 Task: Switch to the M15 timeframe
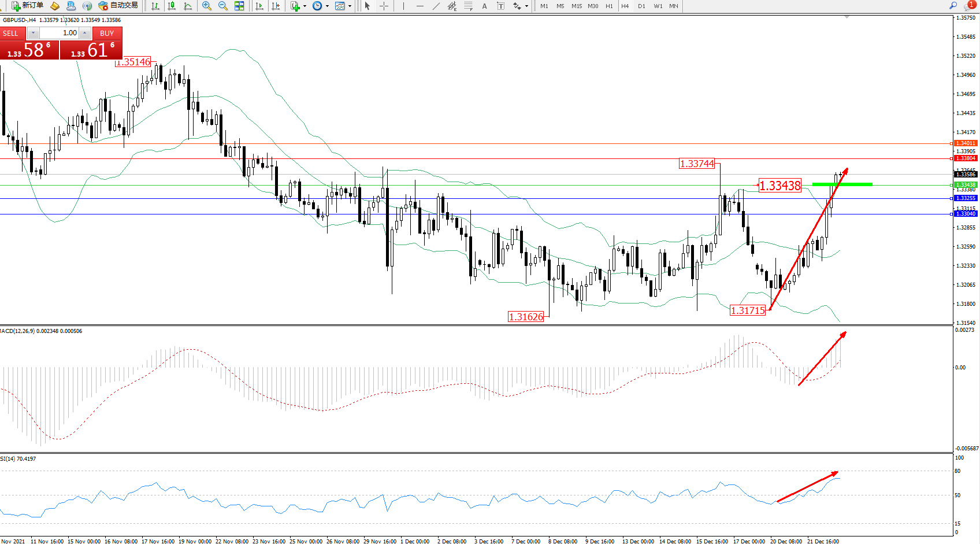576,6
